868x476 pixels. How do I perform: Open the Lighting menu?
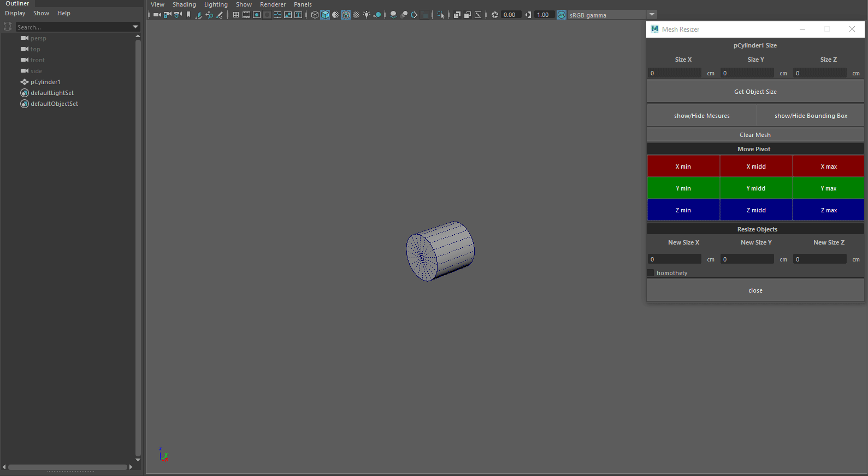click(216, 4)
